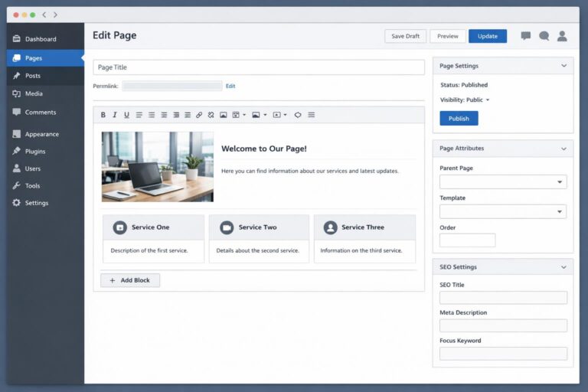The width and height of the screenshot is (588, 392).
Task: Click the Edit link next to Permalink
Action: 230,86
